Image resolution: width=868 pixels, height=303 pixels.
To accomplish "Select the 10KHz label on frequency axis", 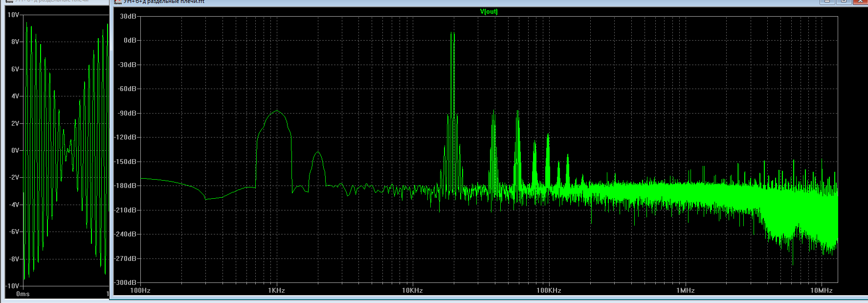I will 412,290.
